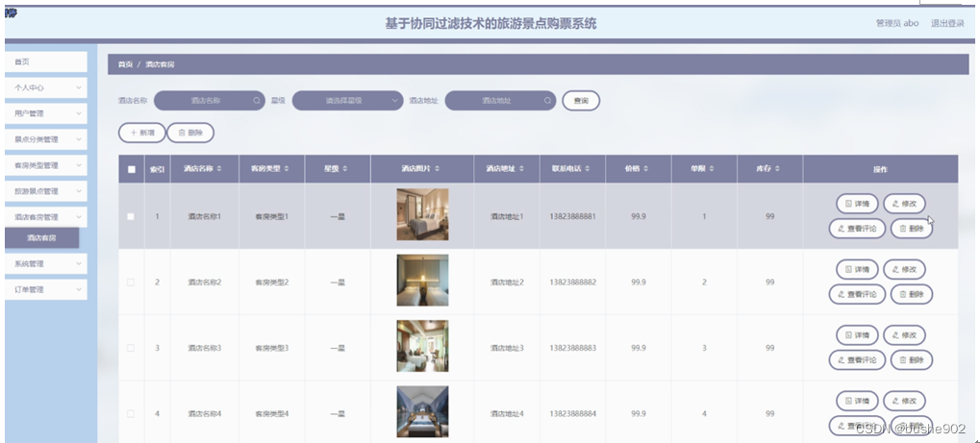Collapse 酒店客房管理 sidebar menu
Viewport: 980px width, 443px height.
45,217
